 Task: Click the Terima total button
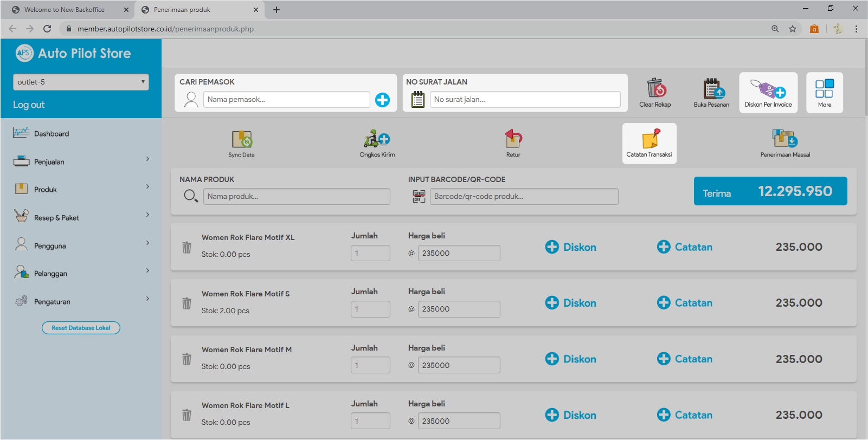point(770,191)
